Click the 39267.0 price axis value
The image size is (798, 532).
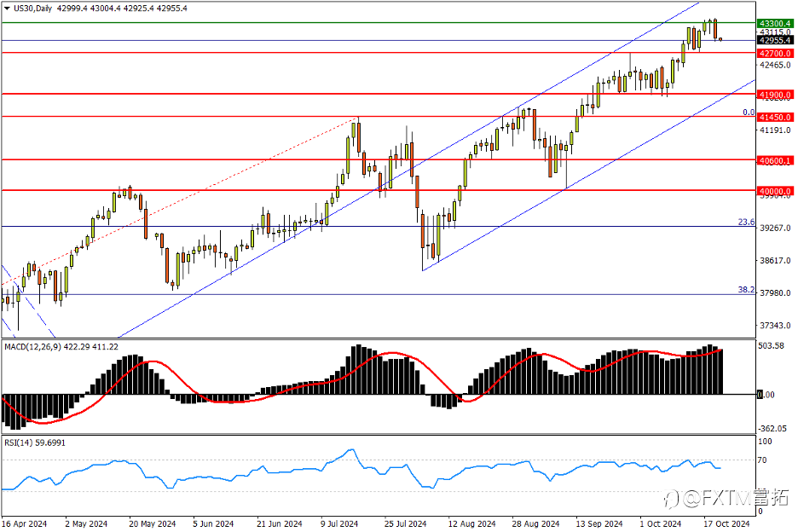(775, 228)
